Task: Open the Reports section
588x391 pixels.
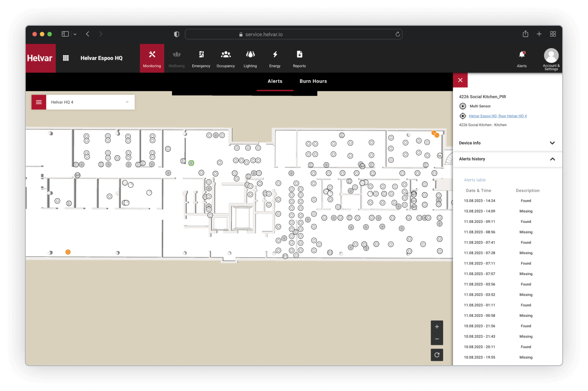Action: (x=299, y=59)
